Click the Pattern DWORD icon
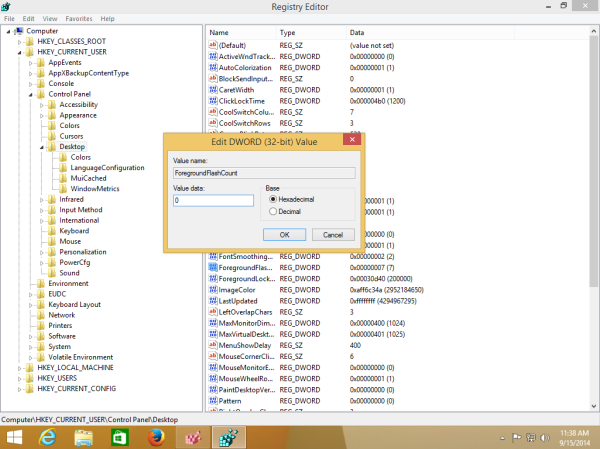Image resolution: width=600 pixels, height=449 pixels. coord(213,401)
